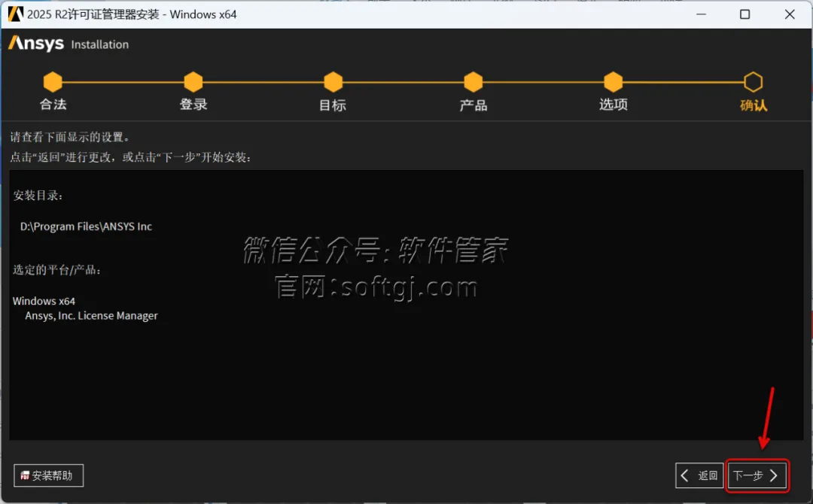This screenshot has height=504, width=813.
Task: Select the 合法 step hexagon
Action: click(x=53, y=82)
